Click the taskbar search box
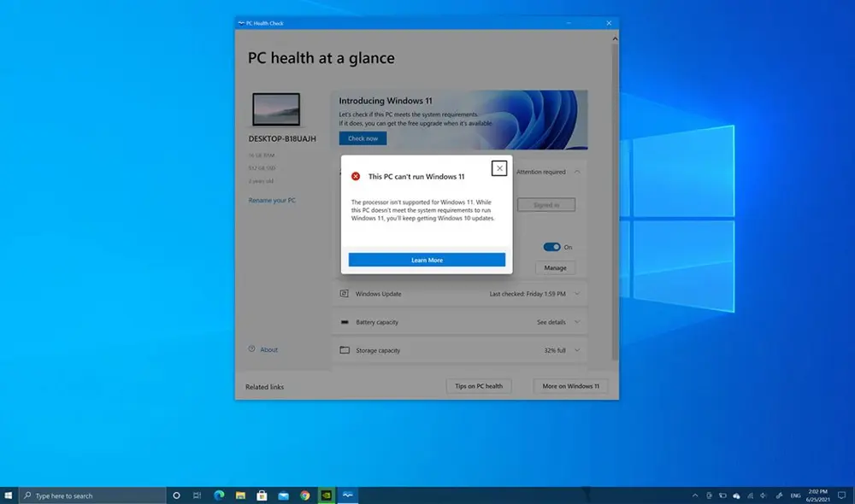Screen dimensions: 855x504 click(94, 494)
